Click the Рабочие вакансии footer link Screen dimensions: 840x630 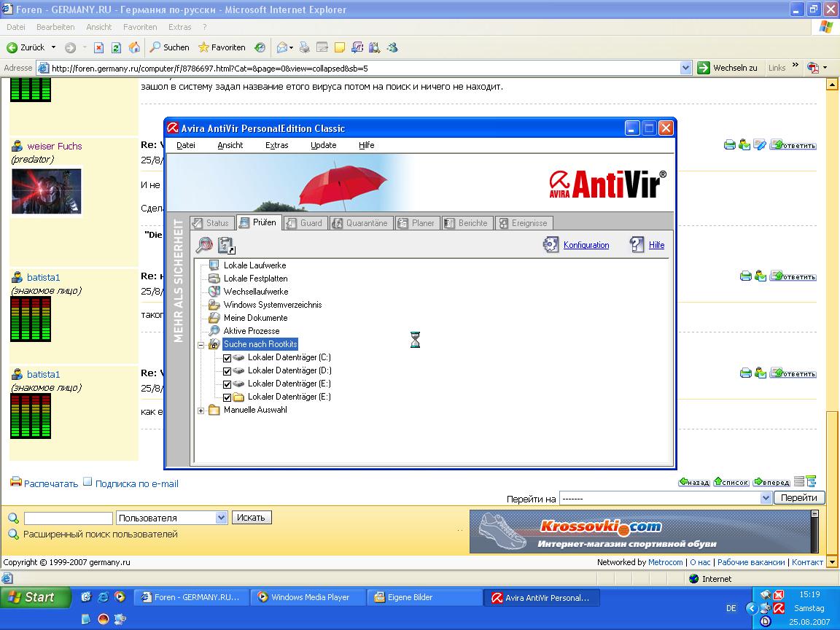pyautogui.click(x=751, y=562)
